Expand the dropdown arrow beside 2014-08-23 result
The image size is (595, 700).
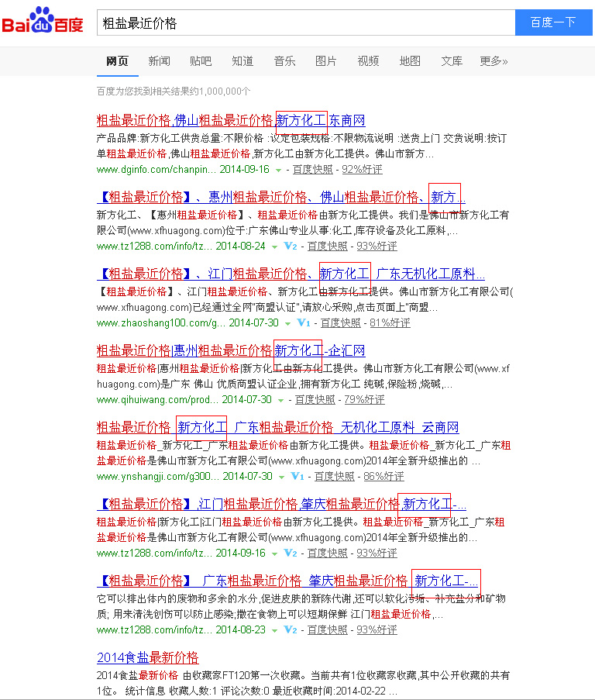coord(275,631)
